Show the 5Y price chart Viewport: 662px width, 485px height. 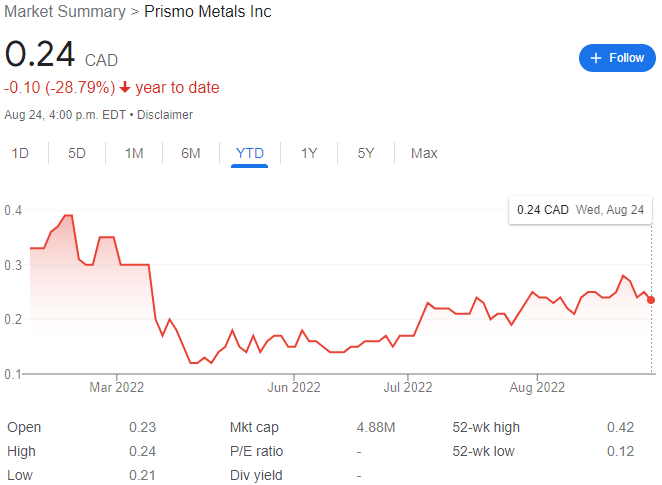pos(366,153)
